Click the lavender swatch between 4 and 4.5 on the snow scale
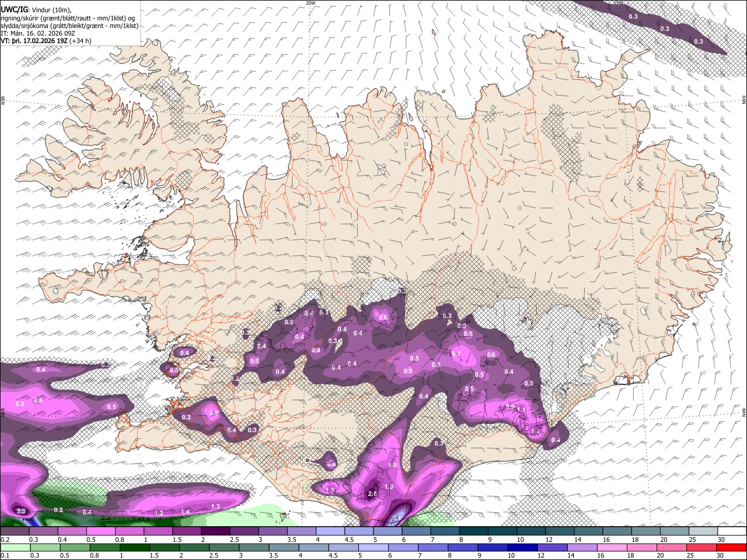747x560 pixels. (329, 531)
